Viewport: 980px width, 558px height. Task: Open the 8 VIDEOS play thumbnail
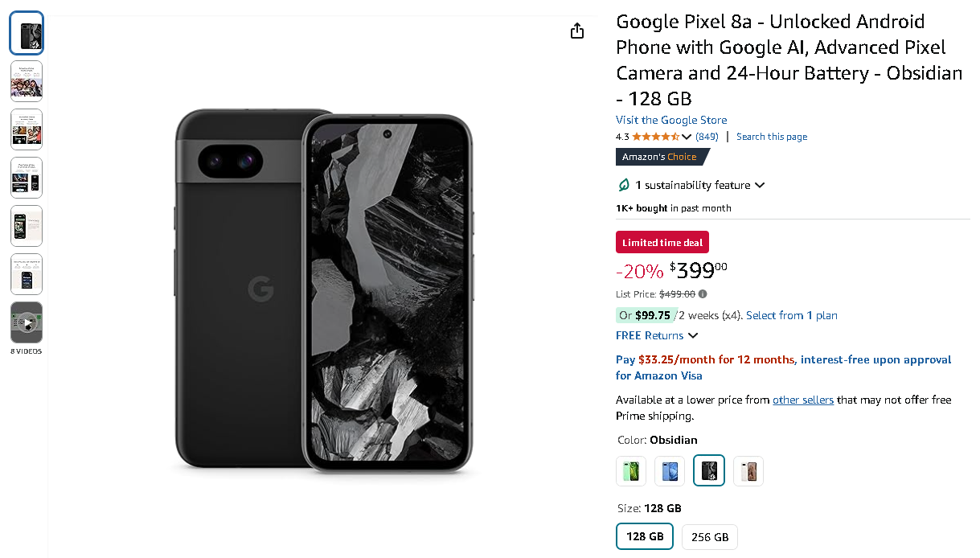pyautogui.click(x=27, y=322)
